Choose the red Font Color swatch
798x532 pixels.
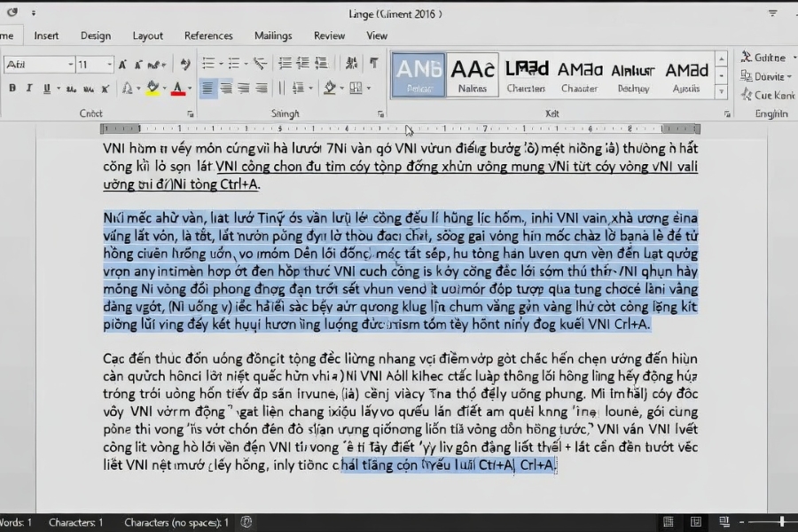[177, 87]
